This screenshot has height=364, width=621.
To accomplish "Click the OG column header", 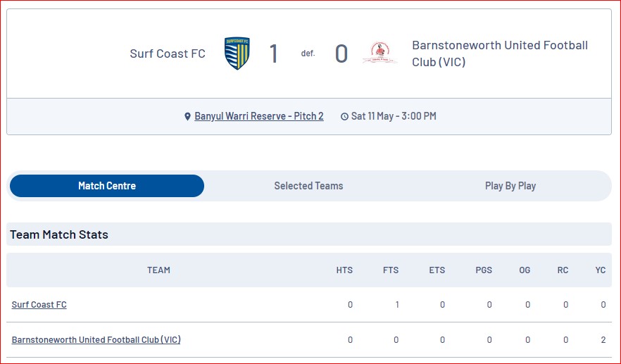I will point(525,270).
